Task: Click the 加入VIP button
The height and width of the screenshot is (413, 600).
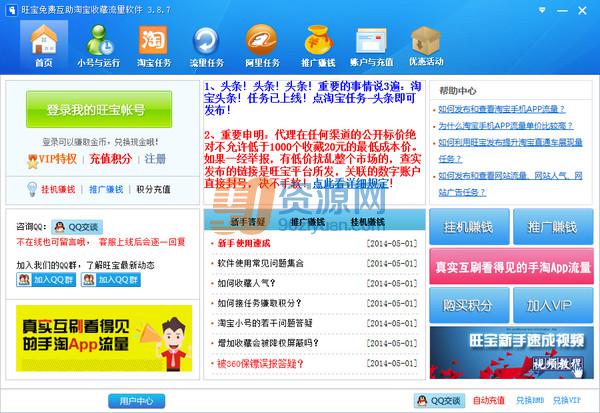Action: (x=553, y=305)
